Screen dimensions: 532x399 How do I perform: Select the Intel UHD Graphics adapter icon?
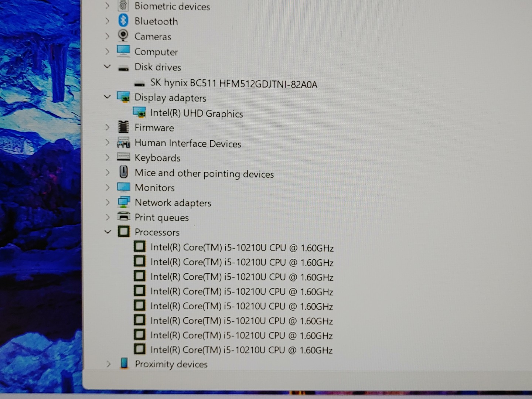(139, 112)
